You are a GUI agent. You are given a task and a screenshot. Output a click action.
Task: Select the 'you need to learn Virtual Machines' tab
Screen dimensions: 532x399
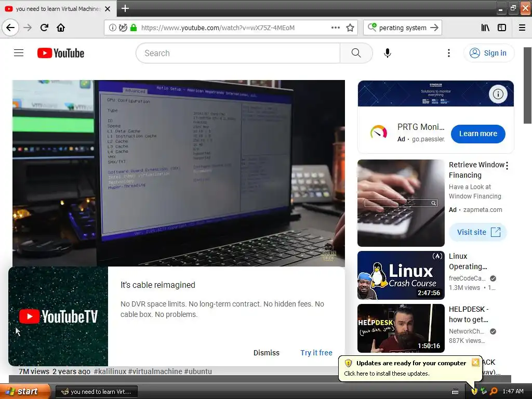(x=58, y=9)
